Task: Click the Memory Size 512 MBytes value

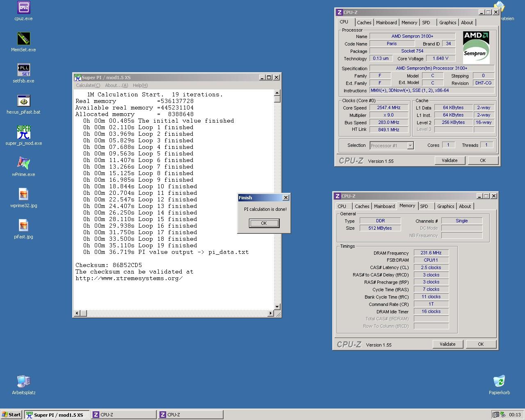Action: click(380, 228)
